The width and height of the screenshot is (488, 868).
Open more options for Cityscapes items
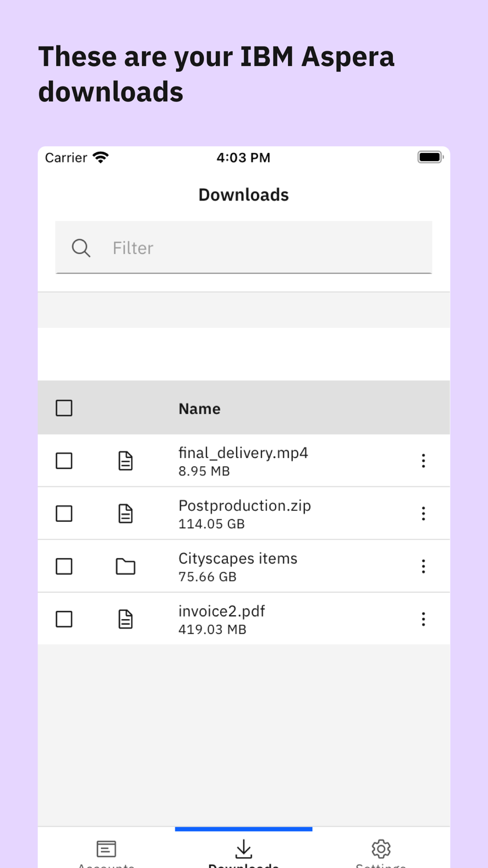[x=423, y=566]
